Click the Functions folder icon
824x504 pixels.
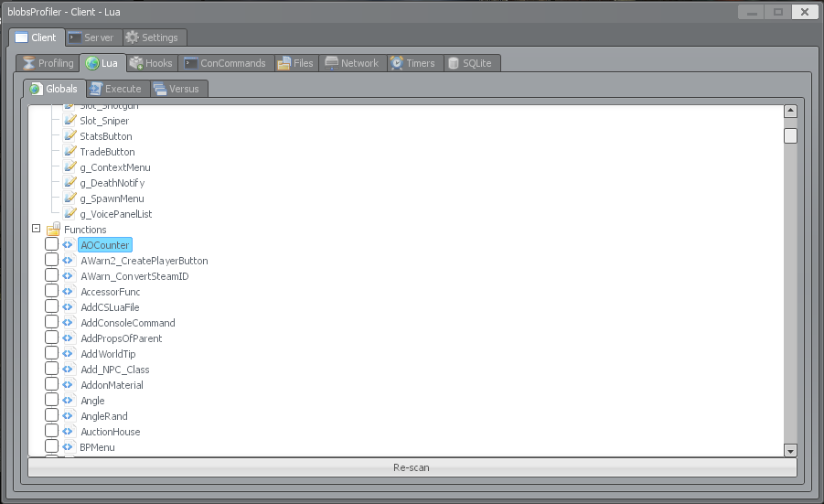coord(53,230)
